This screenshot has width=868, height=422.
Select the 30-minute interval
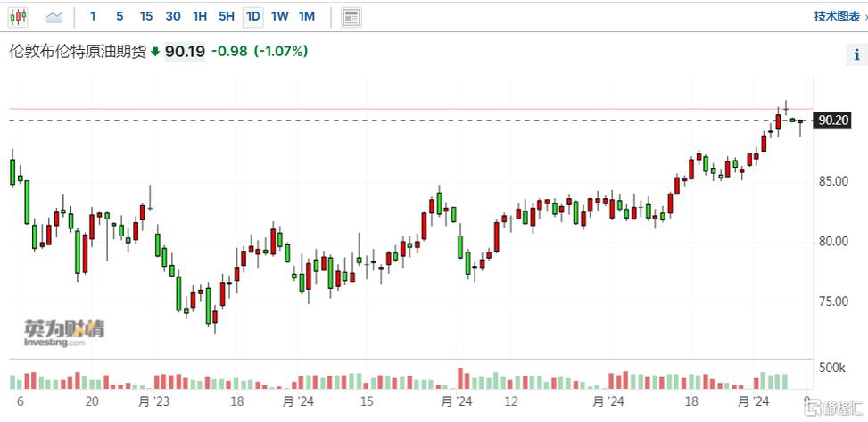tap(173, 16)
